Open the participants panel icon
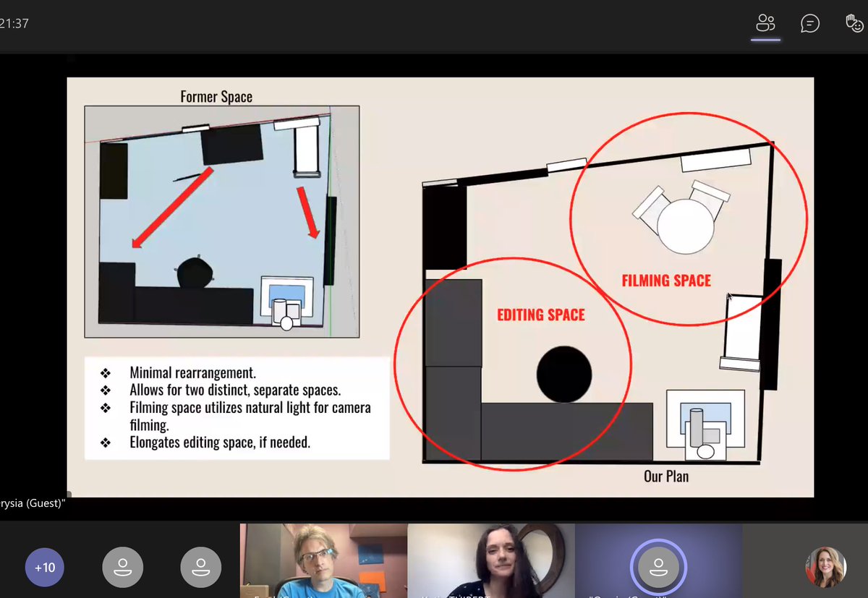868x598 pixels. 765,23
